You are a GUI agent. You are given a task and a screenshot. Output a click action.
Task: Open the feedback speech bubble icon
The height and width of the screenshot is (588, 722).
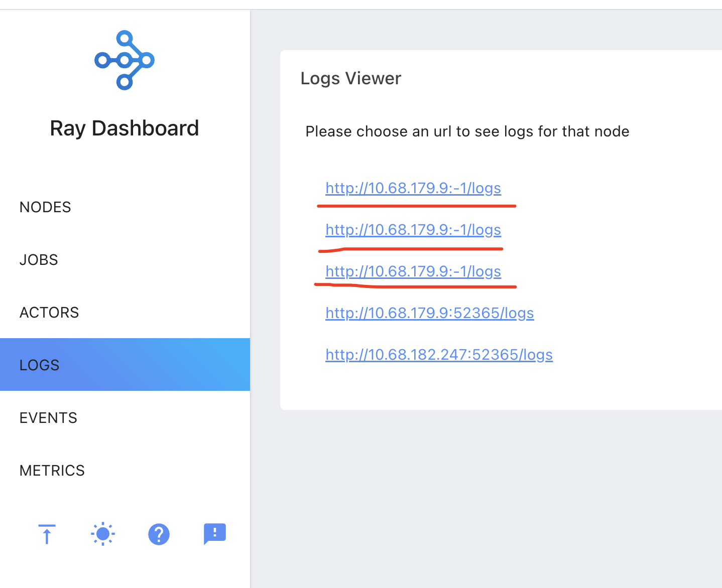pyautogui.click(x=214, y=534)
